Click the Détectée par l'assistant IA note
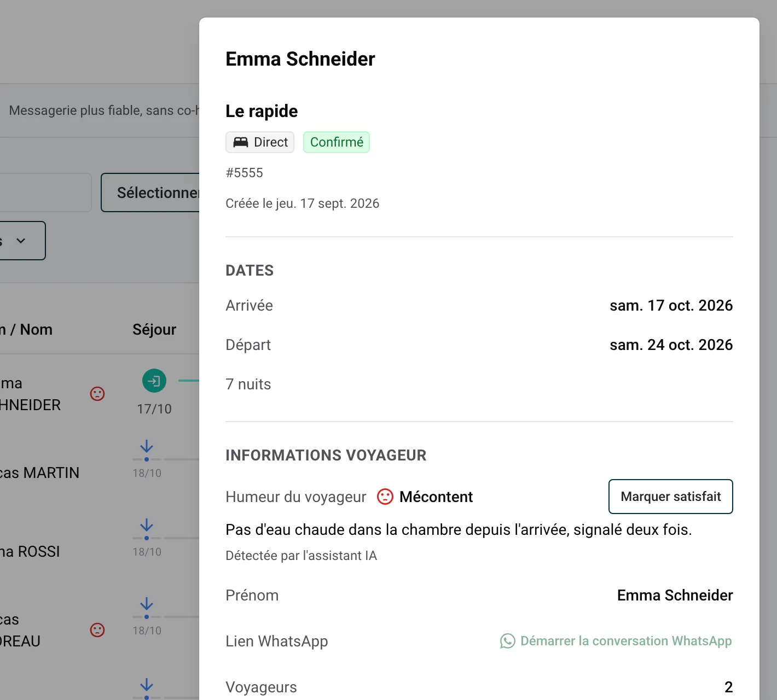The image size is (777, 700). (x=301, y=556)
